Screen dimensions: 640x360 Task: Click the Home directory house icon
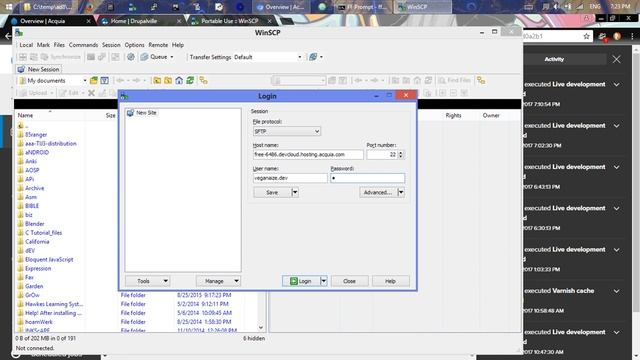pyautogui.click(x=179, y=80)
